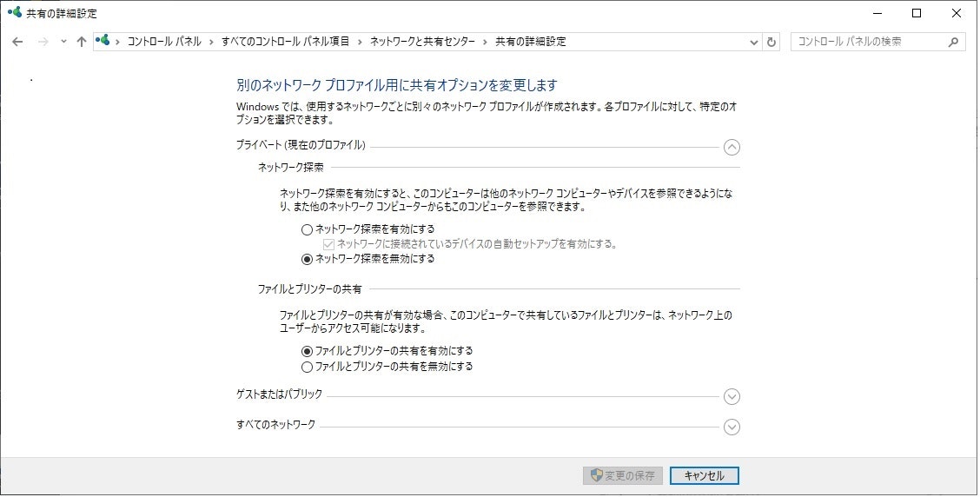Expand chevron after すべてのコントロール パネル項目

click(x=360, y=42)
